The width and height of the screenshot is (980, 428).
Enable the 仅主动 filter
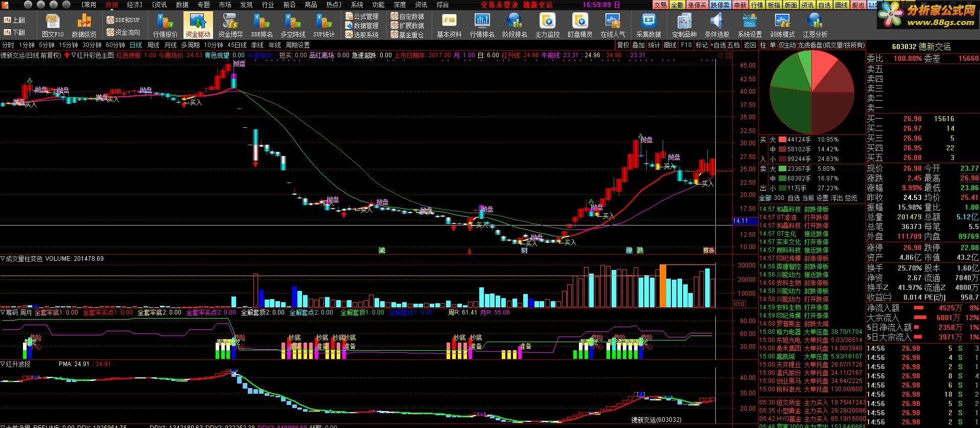click(787, 45)
